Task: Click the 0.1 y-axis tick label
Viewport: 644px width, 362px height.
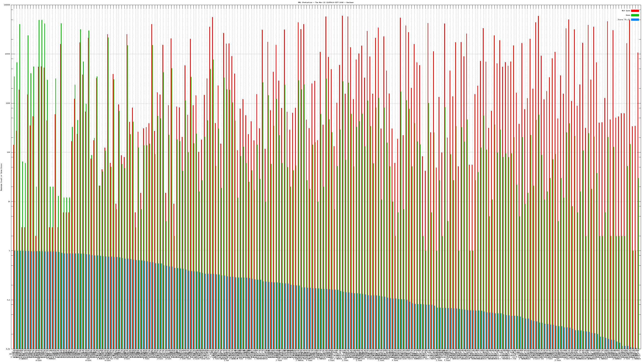Action: pos(9,300)
